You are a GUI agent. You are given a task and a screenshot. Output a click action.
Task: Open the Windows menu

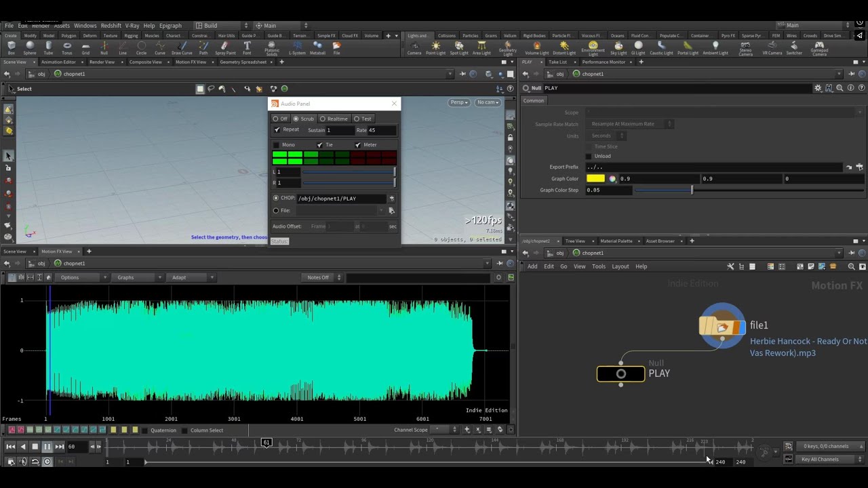85,26
